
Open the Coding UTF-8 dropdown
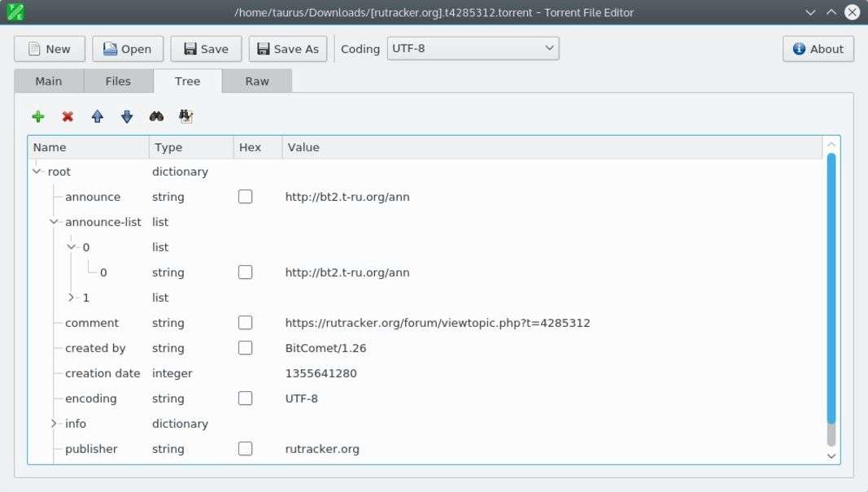473,49
